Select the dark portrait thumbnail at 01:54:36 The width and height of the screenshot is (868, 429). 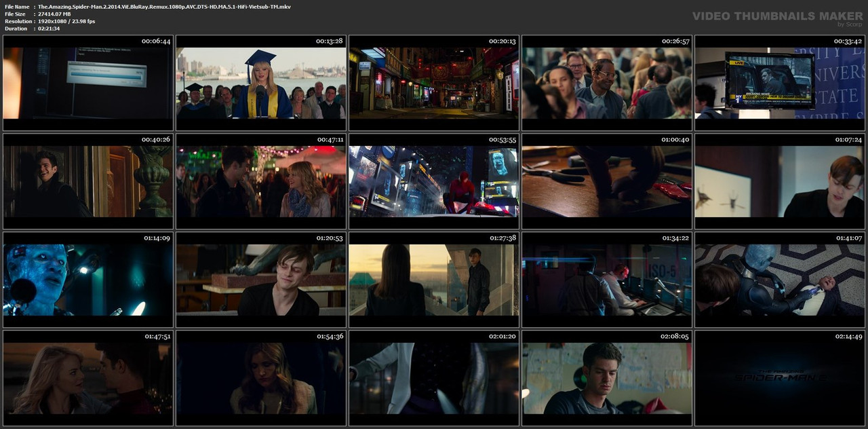coord(261,378)
